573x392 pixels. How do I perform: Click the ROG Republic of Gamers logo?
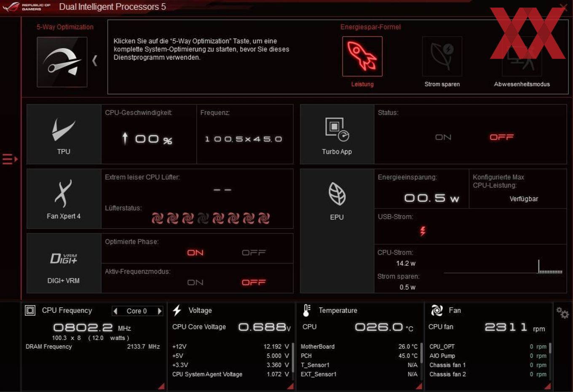(x=26, y=7)
